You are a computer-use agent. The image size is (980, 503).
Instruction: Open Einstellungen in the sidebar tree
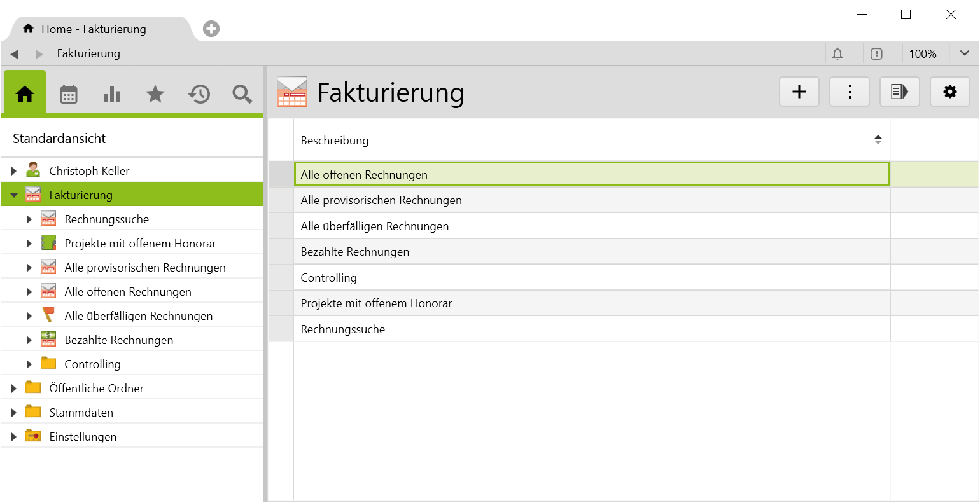pos(83,437)
